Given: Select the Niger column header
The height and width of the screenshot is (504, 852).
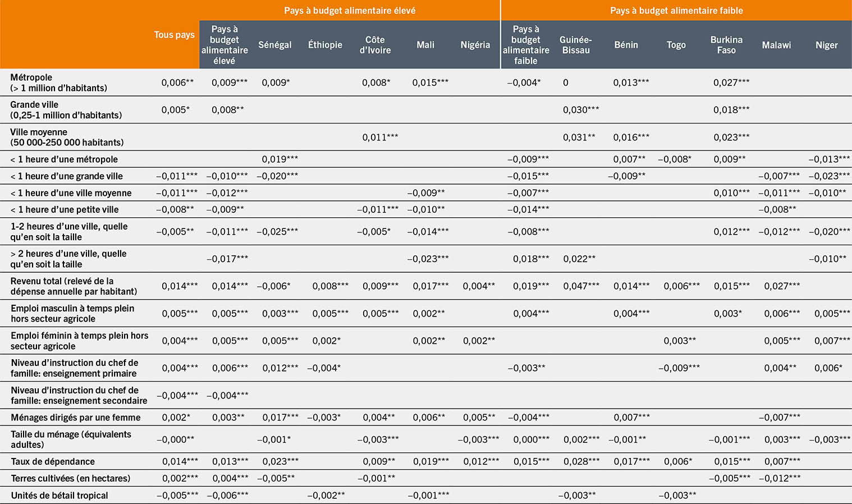Looking at the screenshot, I should 826,45.
